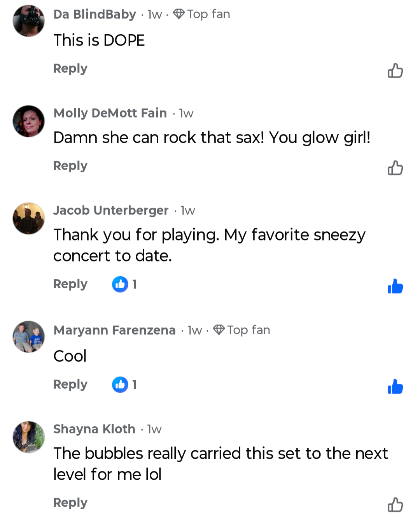Viewport: 420px width, 526px height.
Task: Reply to Jacob Unterberger's comment
Action: pos(70,284)
